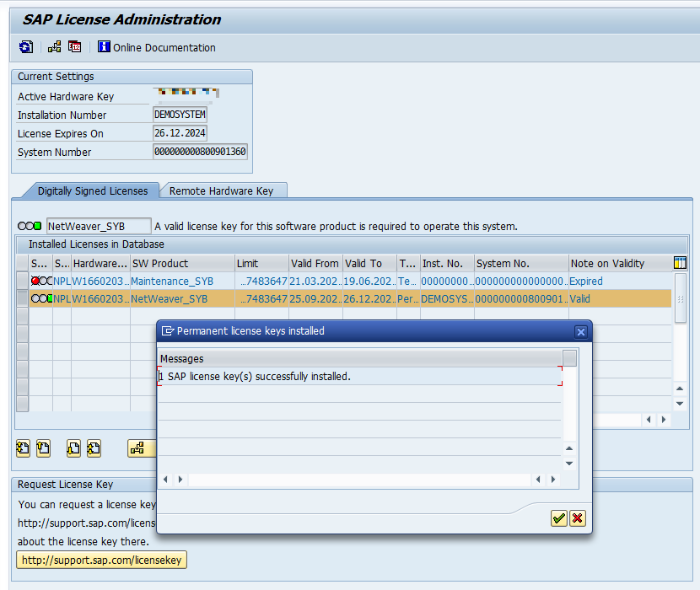Open the http://support.sap.com/licensekey link button
The height and width of the screenshot is (590, 700).
(x=101, y=560)
